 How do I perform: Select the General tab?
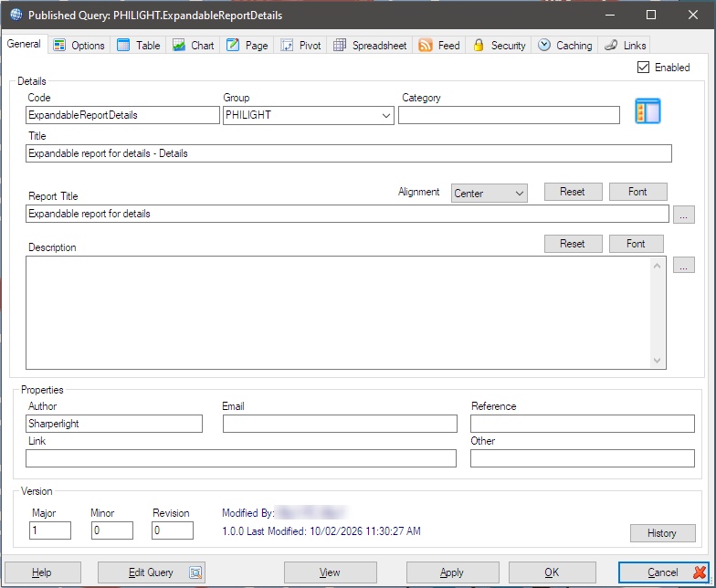tap(24, 44)
